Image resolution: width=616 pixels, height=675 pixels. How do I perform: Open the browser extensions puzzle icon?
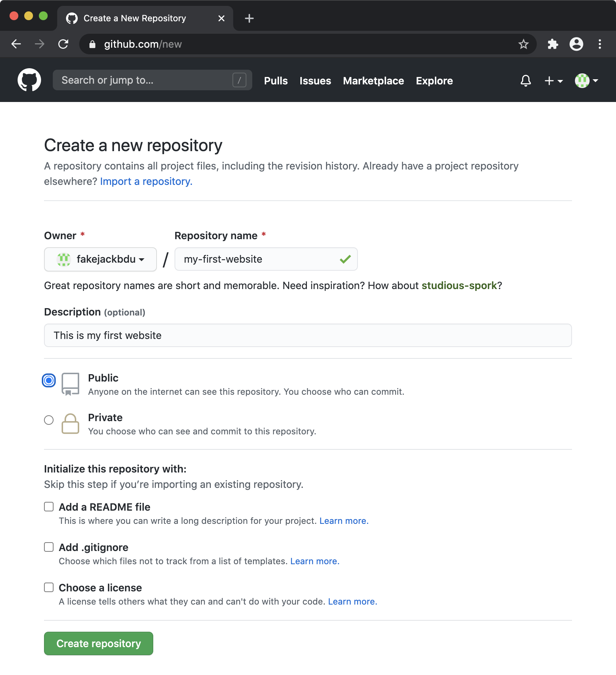point(553,44)
